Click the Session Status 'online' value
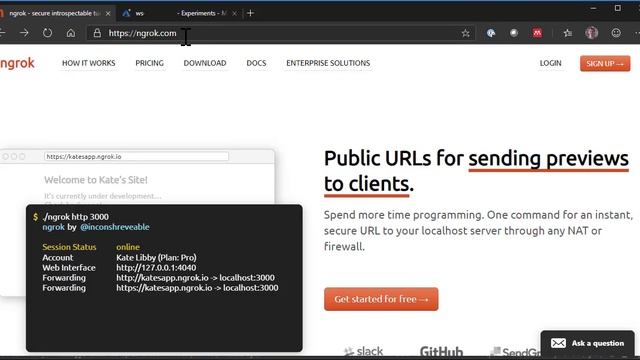 click(128, 247)
